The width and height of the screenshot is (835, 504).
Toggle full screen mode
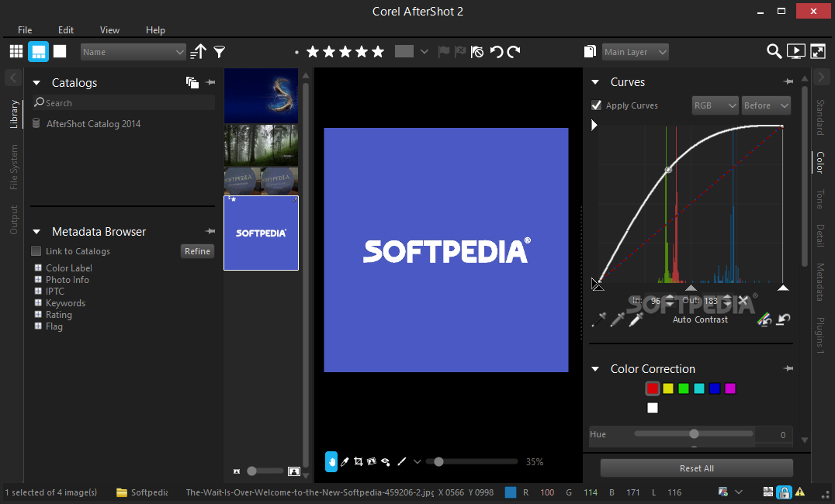[817, 51]
